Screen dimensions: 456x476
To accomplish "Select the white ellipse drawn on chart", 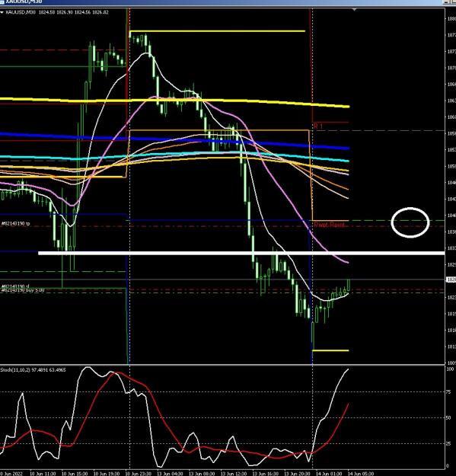I will point(410,222).
